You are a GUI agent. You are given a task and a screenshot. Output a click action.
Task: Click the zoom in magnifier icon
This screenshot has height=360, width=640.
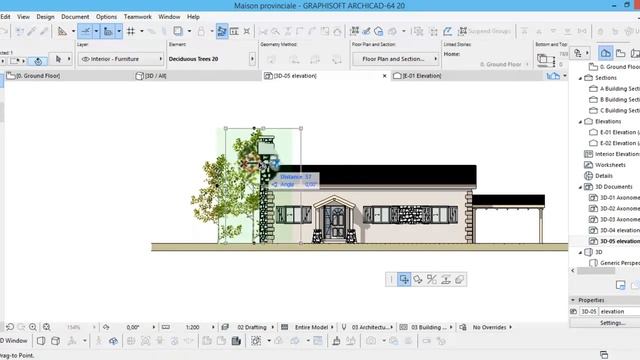coord(33,327)
